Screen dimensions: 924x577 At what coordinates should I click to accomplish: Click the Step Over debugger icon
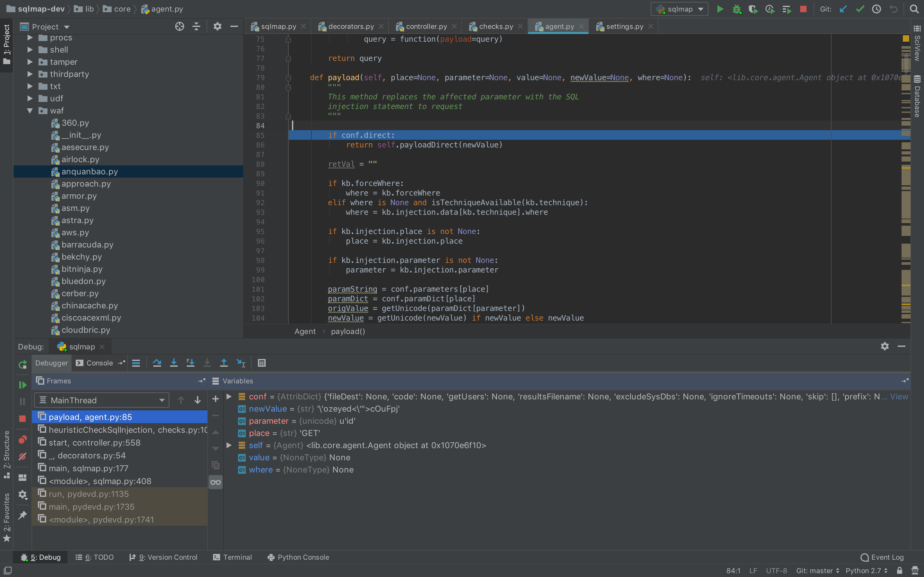click(x=157, y=363)
